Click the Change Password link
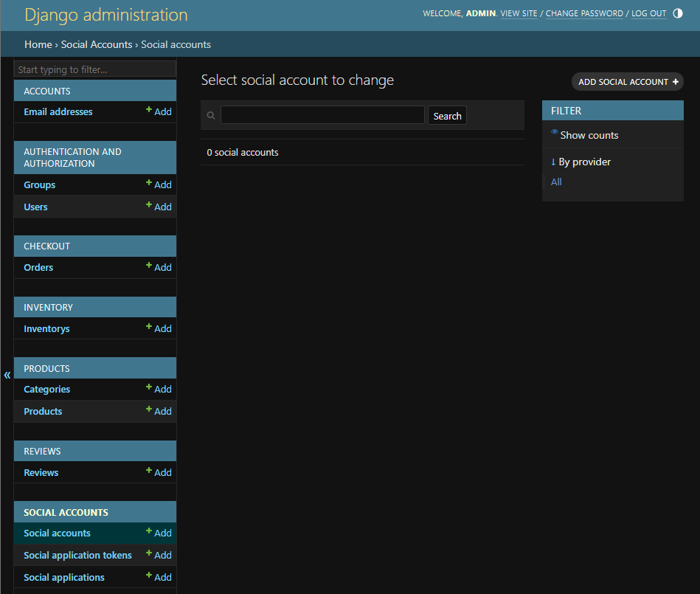 [584, 13]
